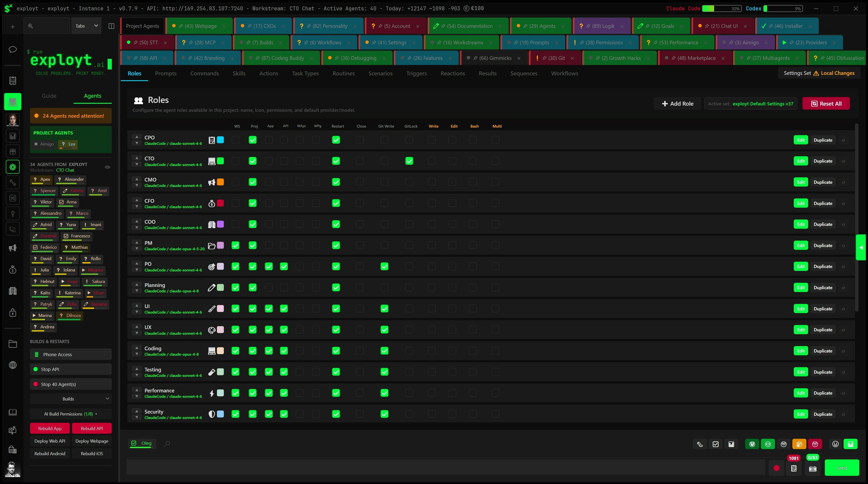Toggle GitLock checkbox for CTO role
The height and width of the screenshot is (484, 868).
coord(409,161)
